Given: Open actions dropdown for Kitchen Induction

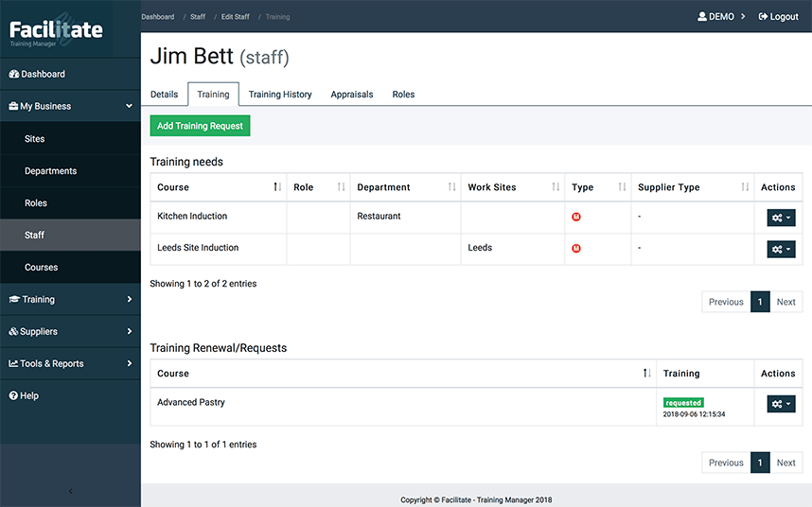Looking at the screenshot, I should pyautogui.click(x=782, y=218).
